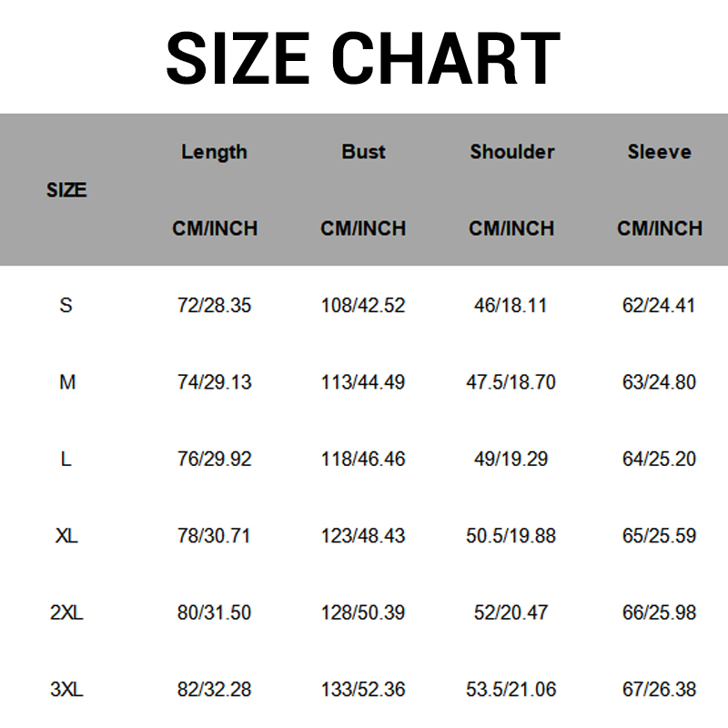The width and height of the screenshot is (728, 728).
Task: Click CM/INCH unit under Sleeve
Action: [x=659, y=228]
